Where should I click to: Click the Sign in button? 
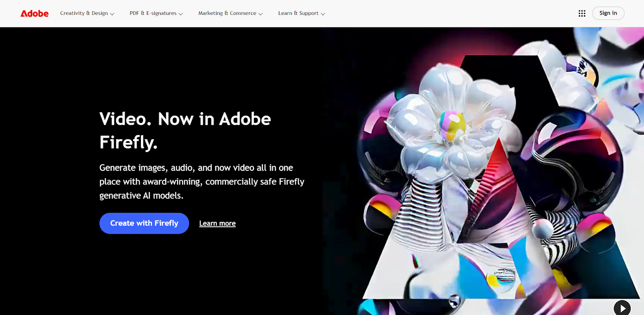(608, 13)
